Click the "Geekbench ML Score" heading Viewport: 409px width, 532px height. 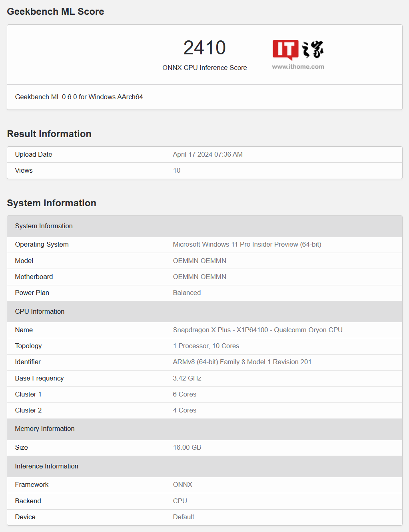coord(56,12)
